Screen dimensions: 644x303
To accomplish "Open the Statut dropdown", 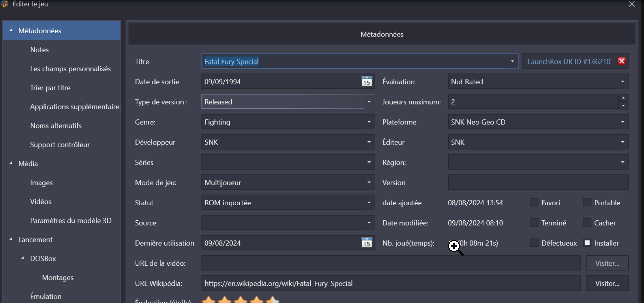I will tap(369, 203).
